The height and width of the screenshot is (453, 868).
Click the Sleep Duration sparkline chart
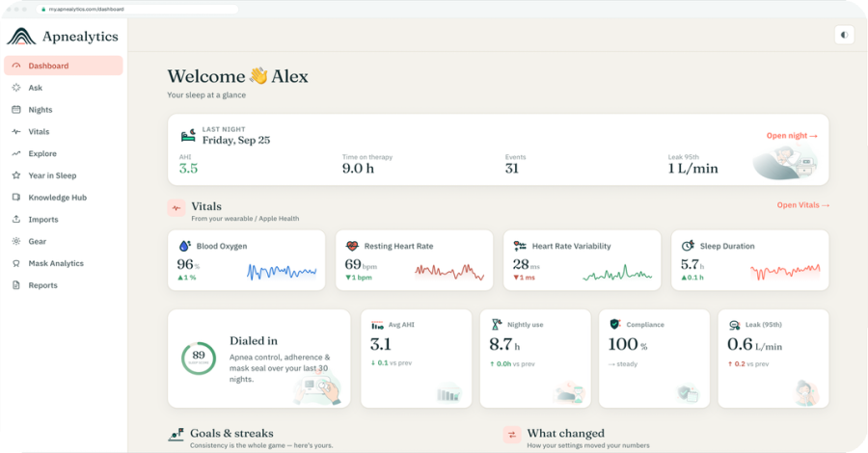click(x=785, y=272)
